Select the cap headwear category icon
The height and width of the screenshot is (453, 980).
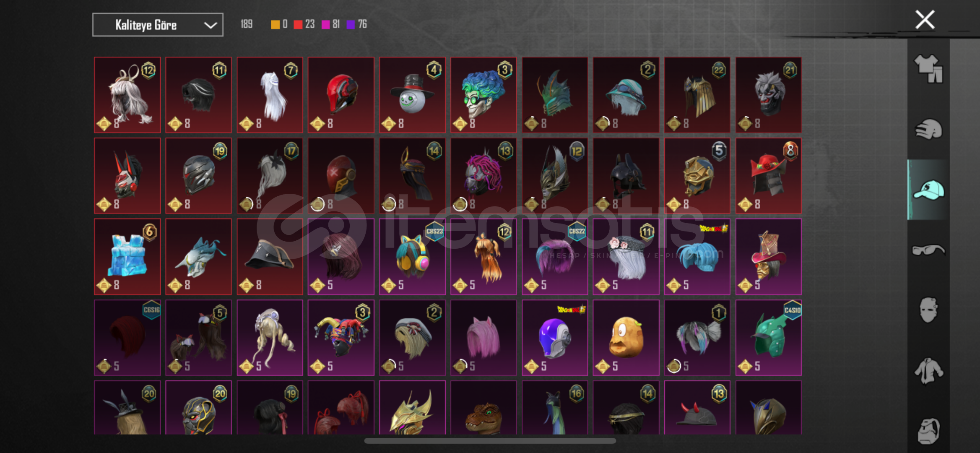pyautogui.click(x=928, y=190)
